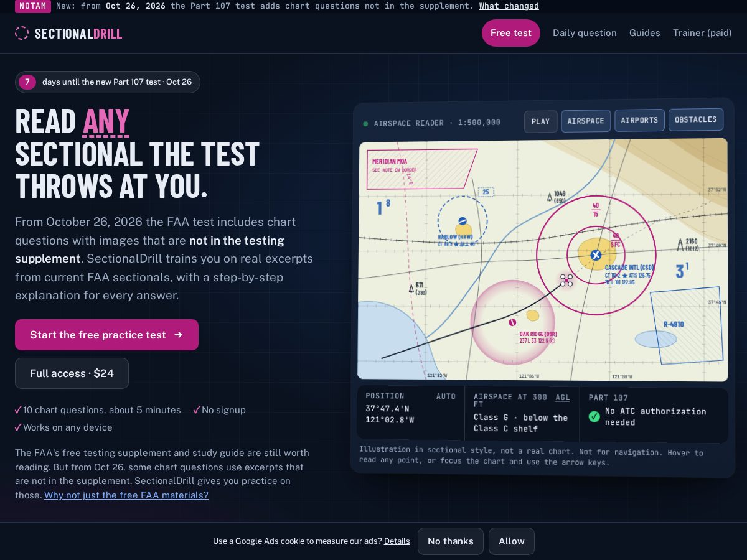Click the days until new Part 107 test pill
Viewport: 747px width, 560px height.
[108, 82]
